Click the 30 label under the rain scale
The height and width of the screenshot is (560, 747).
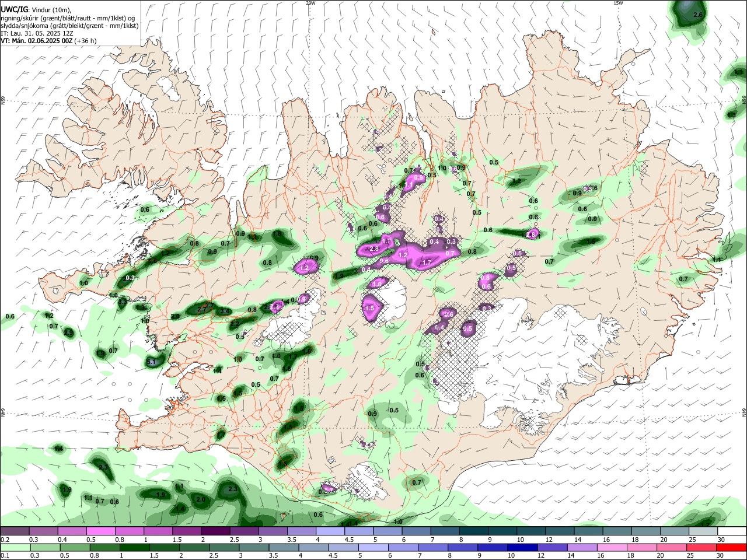pyautogui.click(x=720, y=556)
